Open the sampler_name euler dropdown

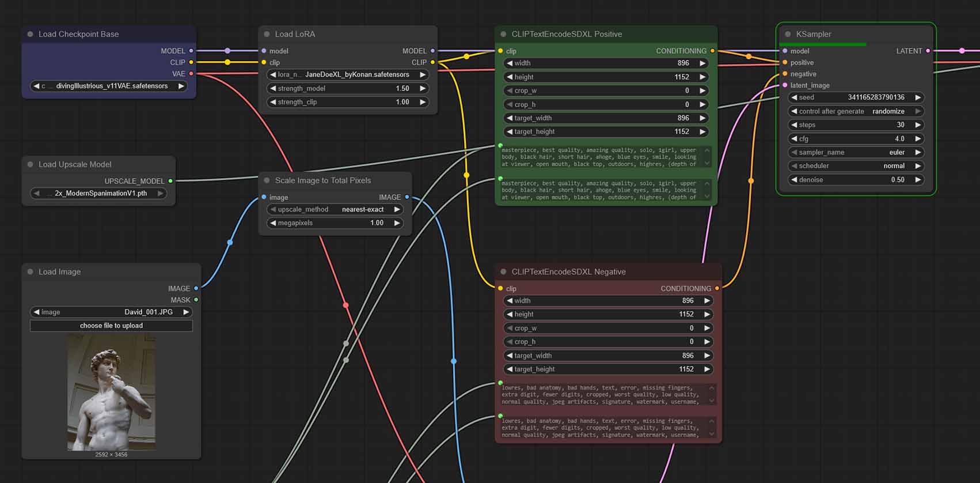point(856,152)
